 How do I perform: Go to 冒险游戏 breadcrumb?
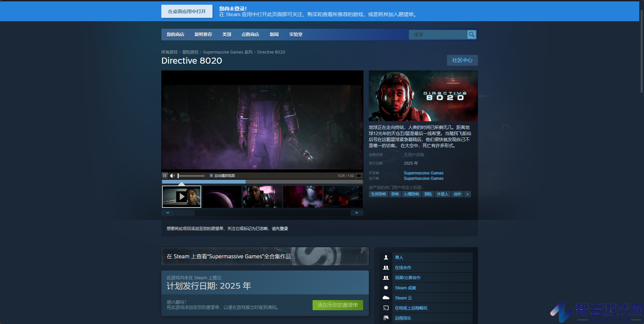[x=190, y=52]
